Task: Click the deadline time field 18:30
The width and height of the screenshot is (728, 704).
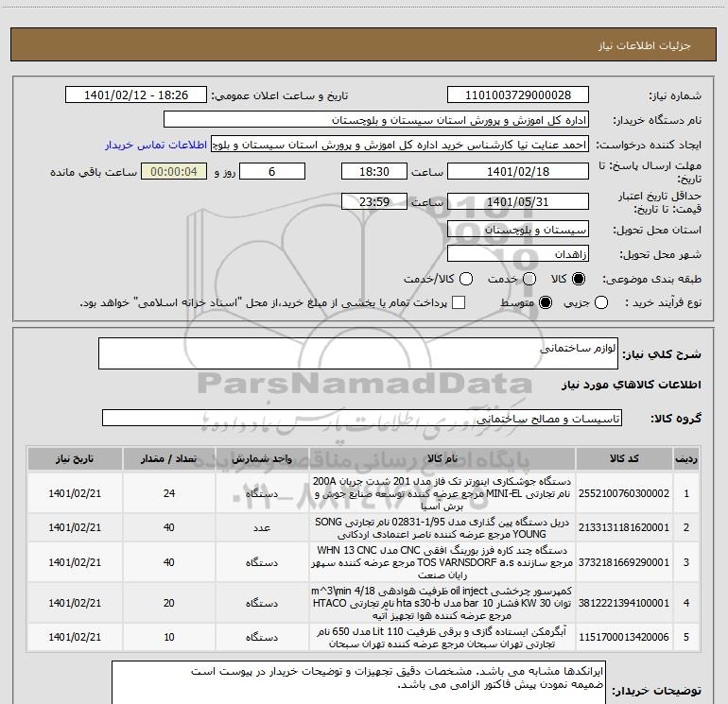Action: [x=374, y=172]
